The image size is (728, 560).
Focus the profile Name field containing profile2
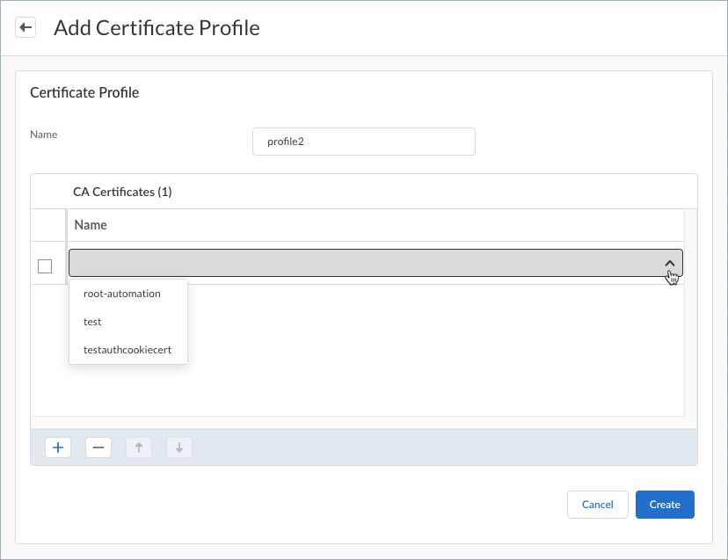pos(363,142)
